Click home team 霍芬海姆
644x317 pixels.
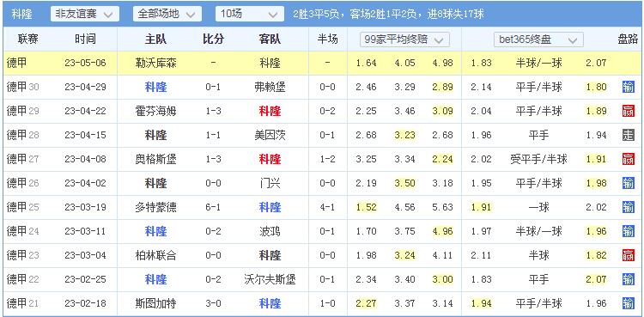pos(155,111)
